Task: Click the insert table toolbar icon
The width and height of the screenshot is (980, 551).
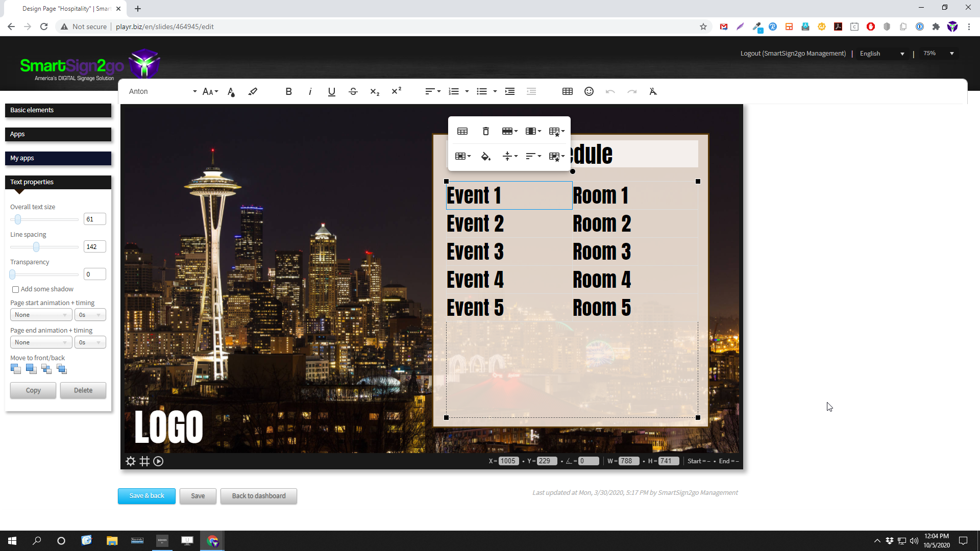Action: point(567,92)
